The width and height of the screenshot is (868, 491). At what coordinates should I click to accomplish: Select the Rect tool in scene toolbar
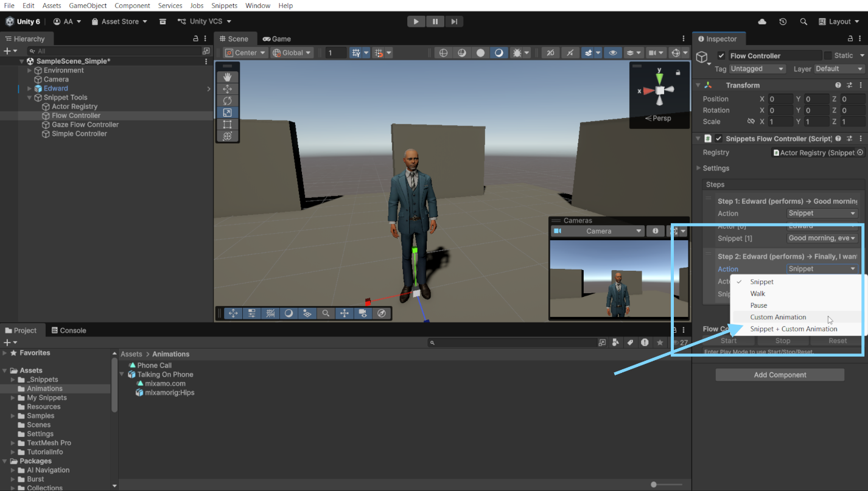tap(227, 124)
